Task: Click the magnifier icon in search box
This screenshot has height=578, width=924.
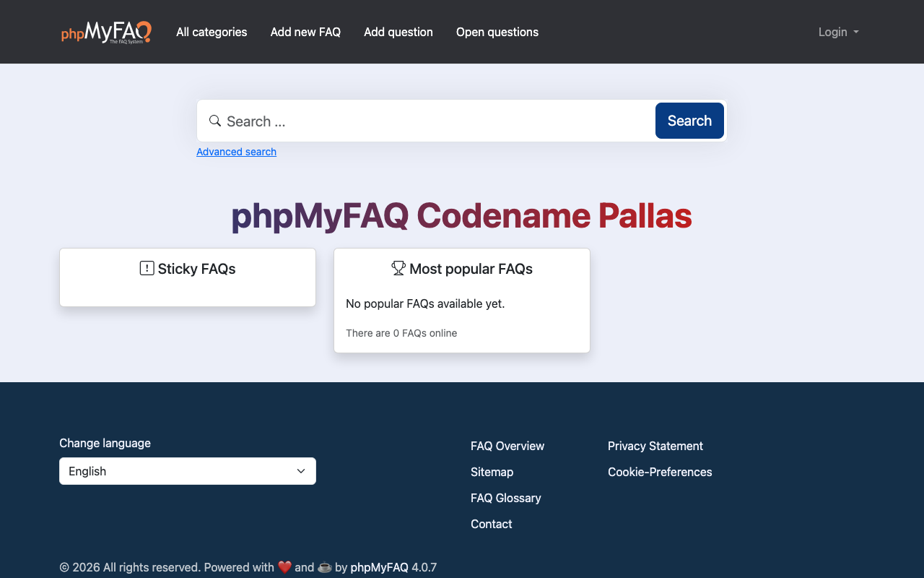Action: click(215, 121)
